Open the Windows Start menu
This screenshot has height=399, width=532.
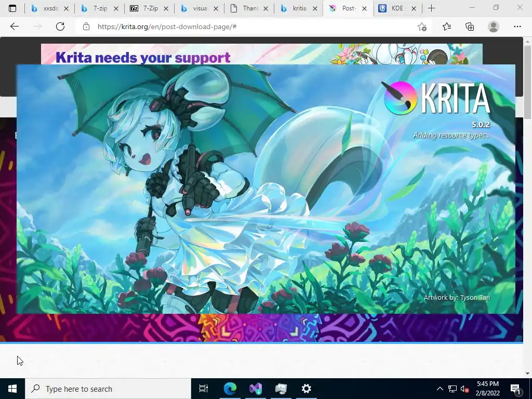click(12, 389)
